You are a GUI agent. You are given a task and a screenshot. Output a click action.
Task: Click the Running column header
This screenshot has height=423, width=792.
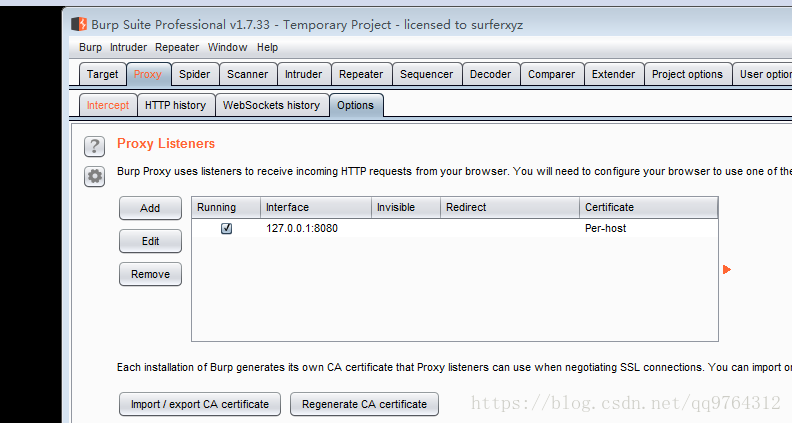click(x=226, y=207)
